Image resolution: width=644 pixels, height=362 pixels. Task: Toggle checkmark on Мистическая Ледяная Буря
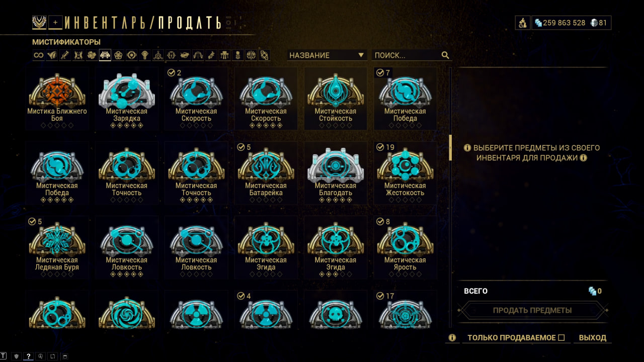click(32, 222)
